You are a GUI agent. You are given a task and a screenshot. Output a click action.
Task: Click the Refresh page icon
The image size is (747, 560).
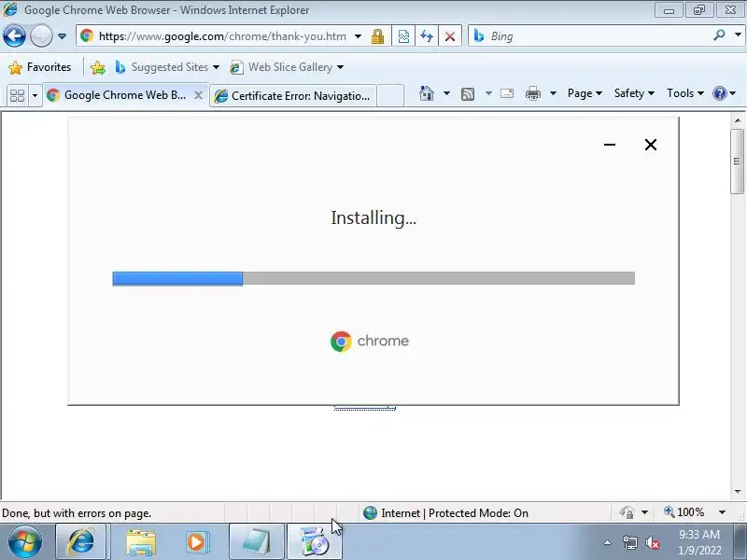pos(427,36)
